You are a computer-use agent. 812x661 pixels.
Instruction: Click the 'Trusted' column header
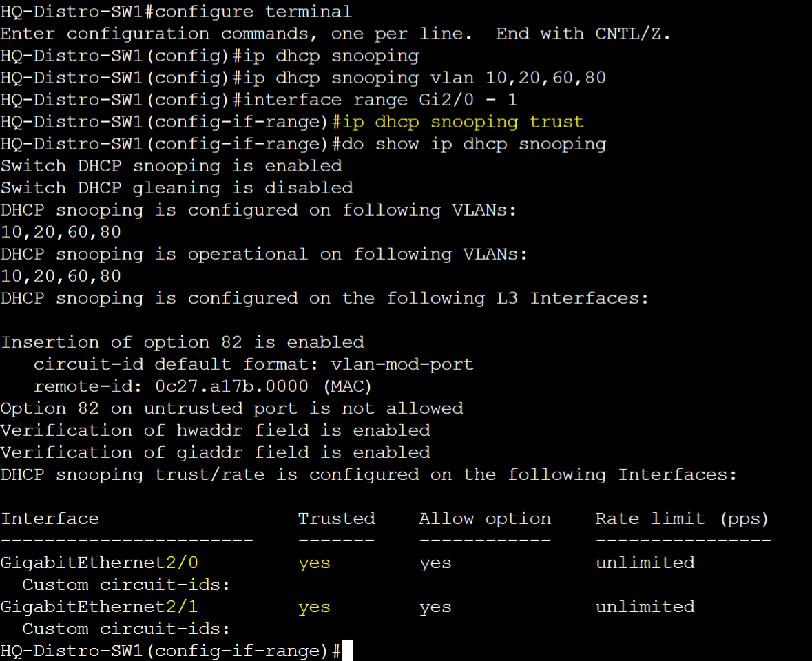[x=337, y=518]
